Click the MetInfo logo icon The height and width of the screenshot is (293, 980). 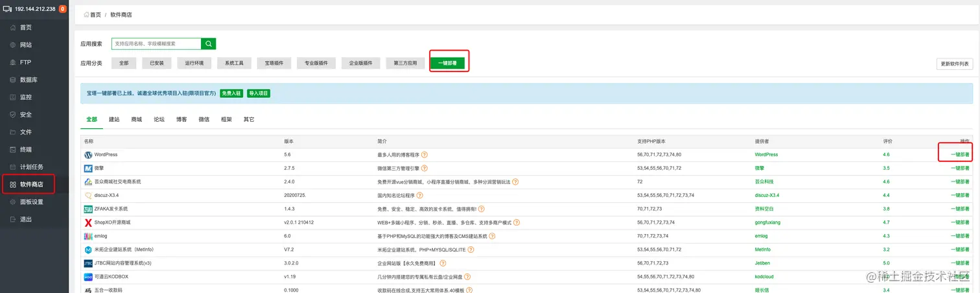[88, 250]
